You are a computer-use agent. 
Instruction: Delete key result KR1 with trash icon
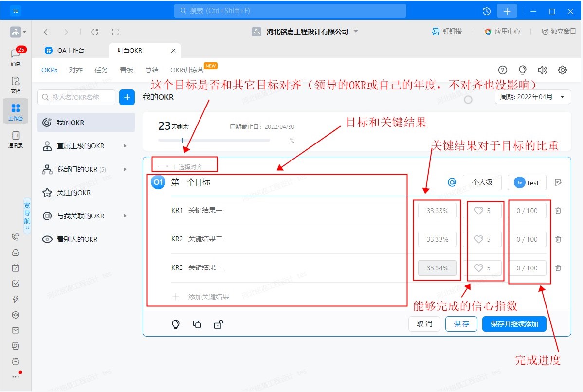coord(558,211)
